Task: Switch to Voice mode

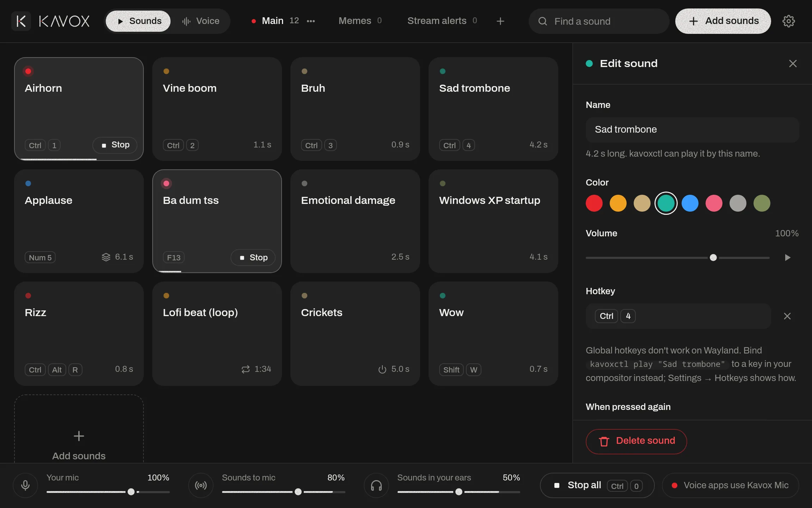Action: (x=201, y=21)
